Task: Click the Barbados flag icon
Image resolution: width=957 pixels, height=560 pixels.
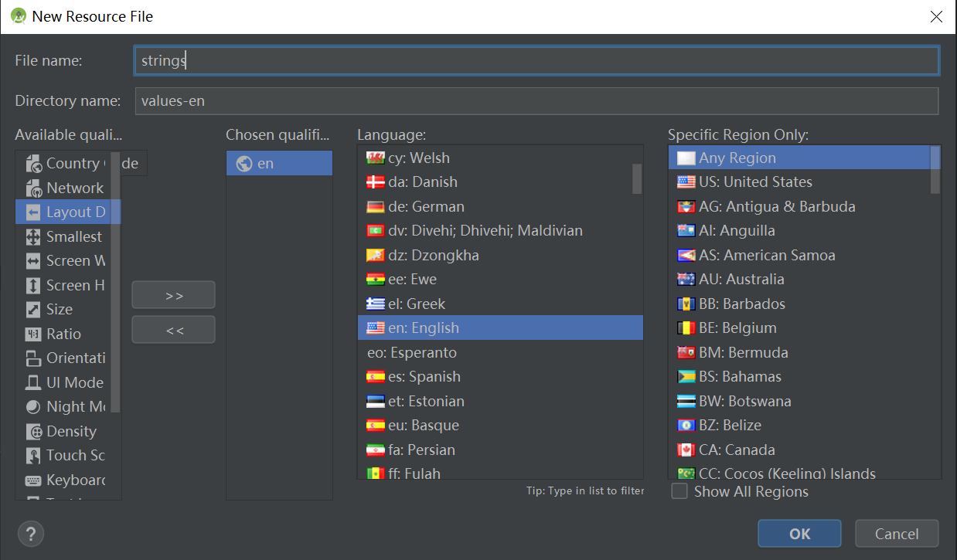Action: tap(686, 304)
